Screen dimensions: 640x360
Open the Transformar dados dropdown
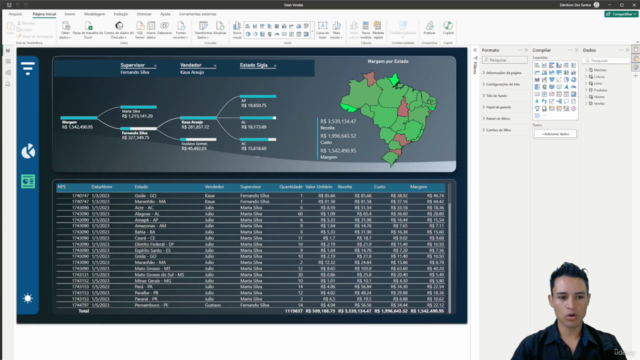click(x=203, y=30)
